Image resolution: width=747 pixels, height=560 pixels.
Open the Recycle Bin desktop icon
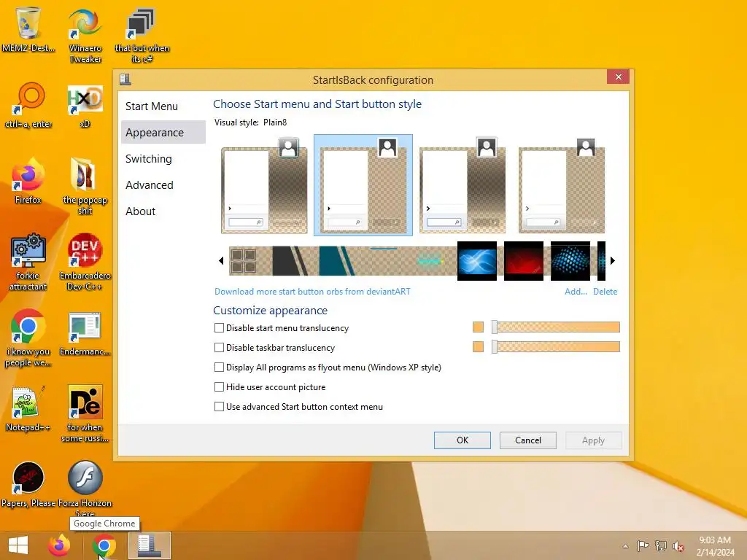click(28, 29)
